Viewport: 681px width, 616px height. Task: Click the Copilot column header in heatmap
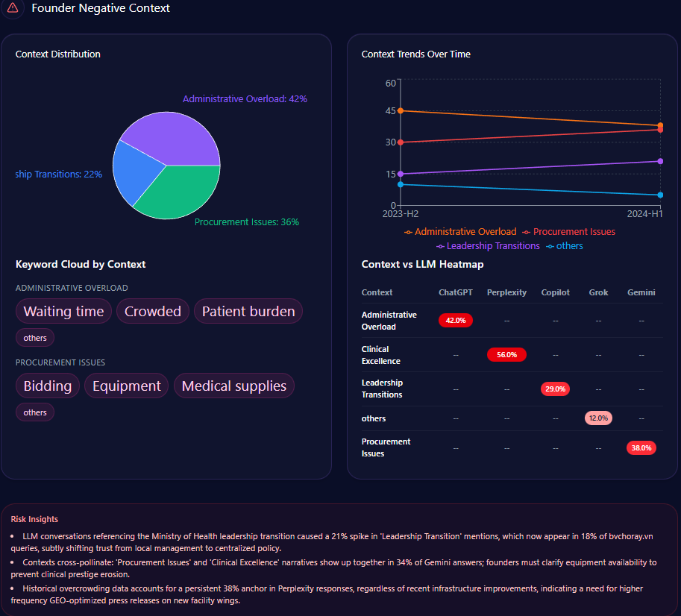point(555,292)
